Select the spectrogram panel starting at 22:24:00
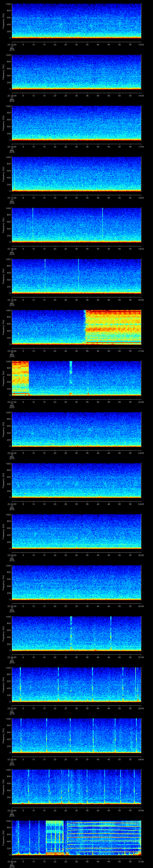This screenshot has height=868, width=153. coord(76,531)
